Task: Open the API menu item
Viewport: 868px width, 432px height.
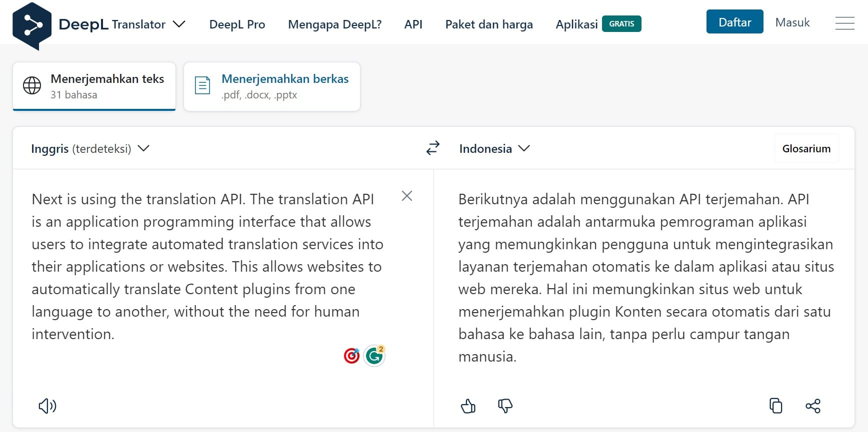Action: 413,24
